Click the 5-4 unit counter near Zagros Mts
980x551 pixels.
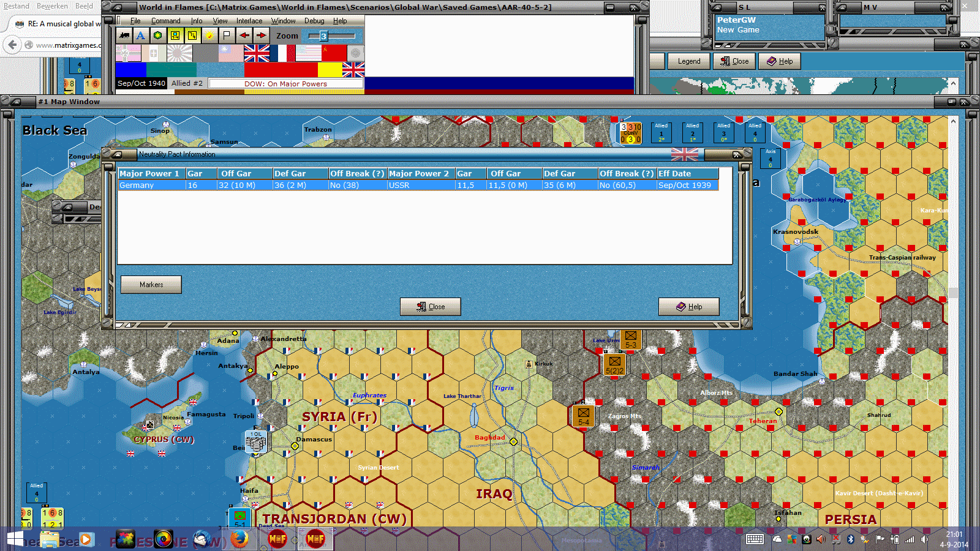click(x=584, y=416)
